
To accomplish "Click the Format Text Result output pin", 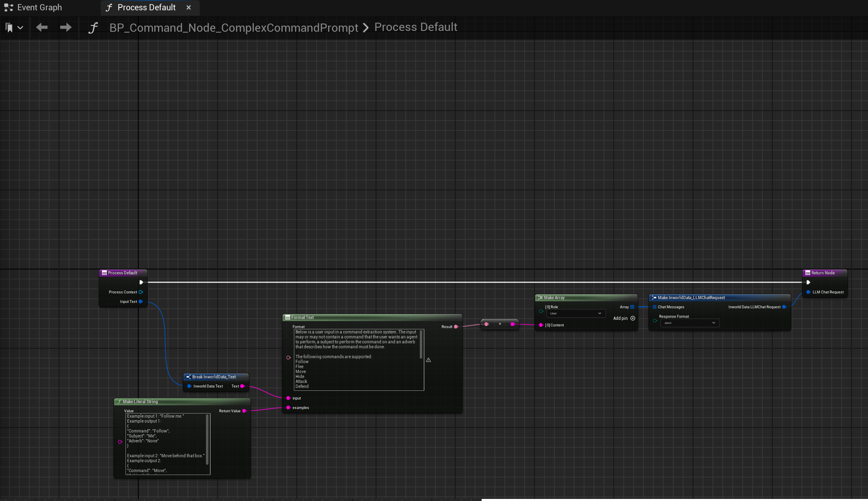I will click(x=456, y=327).
